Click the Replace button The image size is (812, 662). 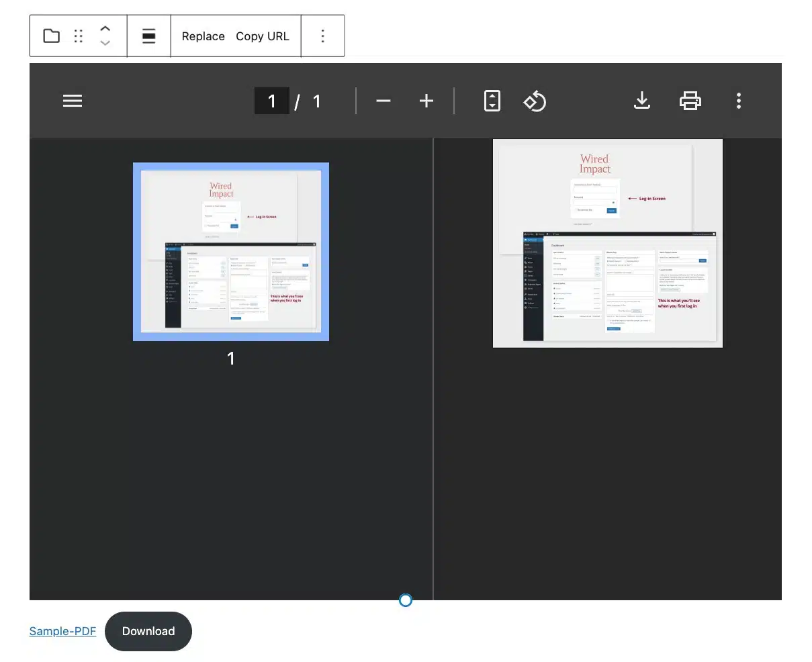[204, 36]
